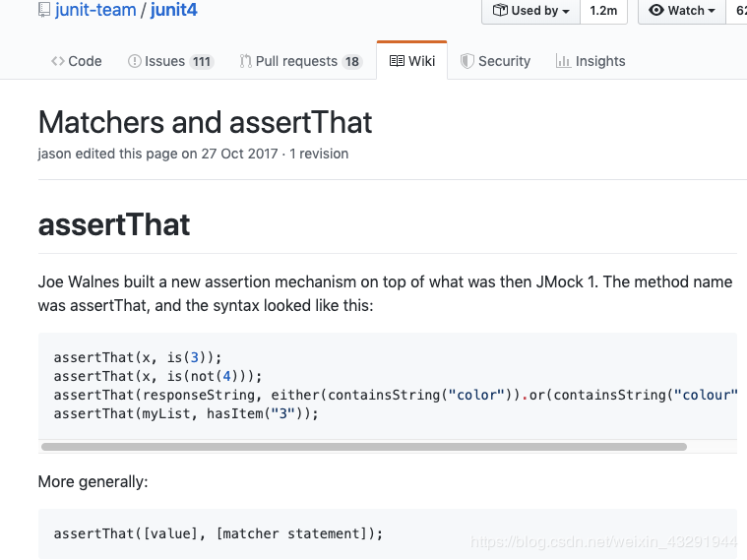The width and height of the screenshot is (747, 560).
Task: Open the junit4 repository link
Action: (173, 10)
